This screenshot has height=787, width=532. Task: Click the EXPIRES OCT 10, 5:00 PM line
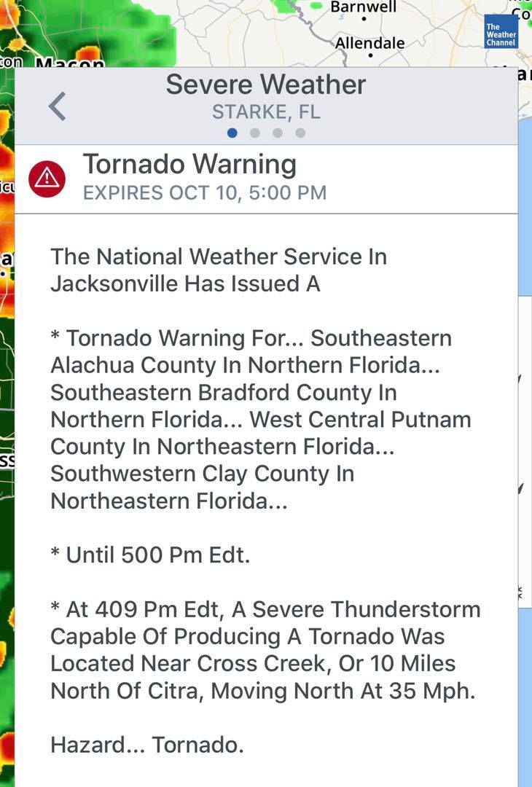(205, 192)
